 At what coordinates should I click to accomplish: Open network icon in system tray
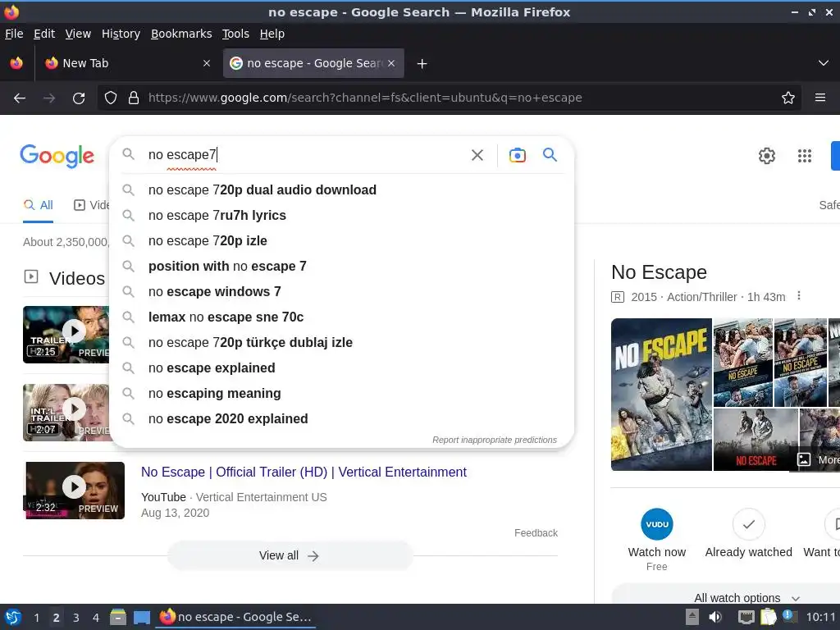coord(746,617)
